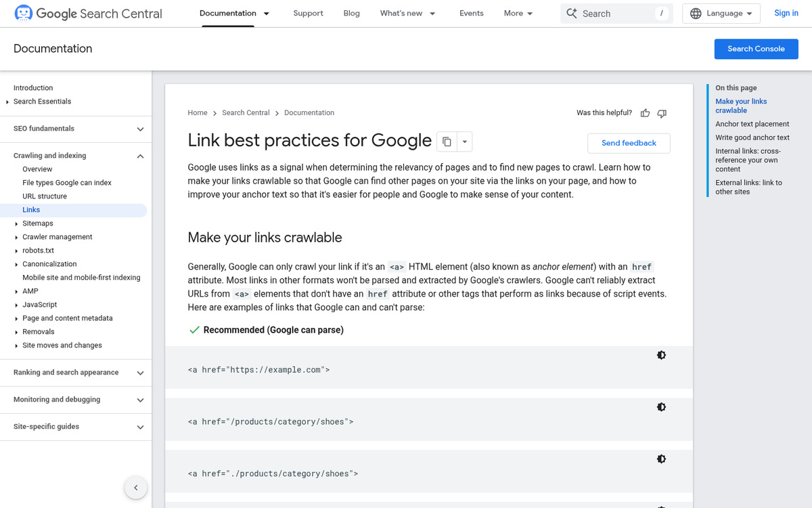Click the Google Search Central logo
The height and width of the screenshot is (508, 812).
click(88, 14)
